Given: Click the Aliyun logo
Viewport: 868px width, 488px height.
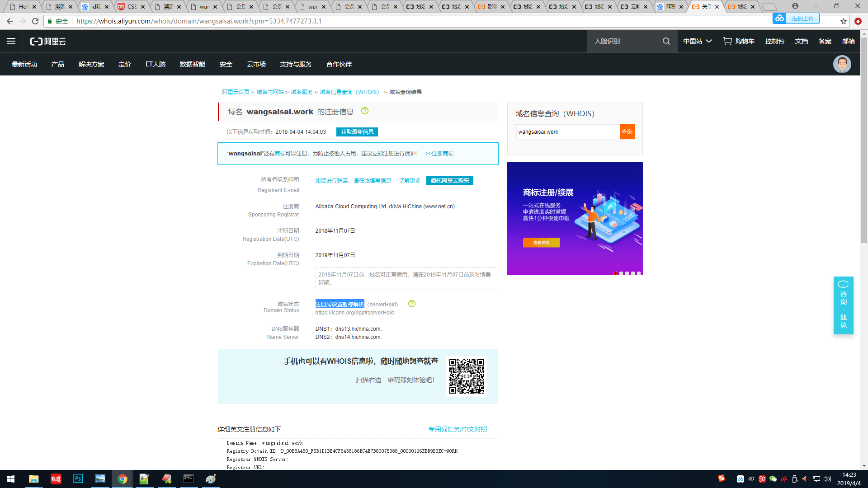Looking at the screenshot, I should (x=48, y=42).
